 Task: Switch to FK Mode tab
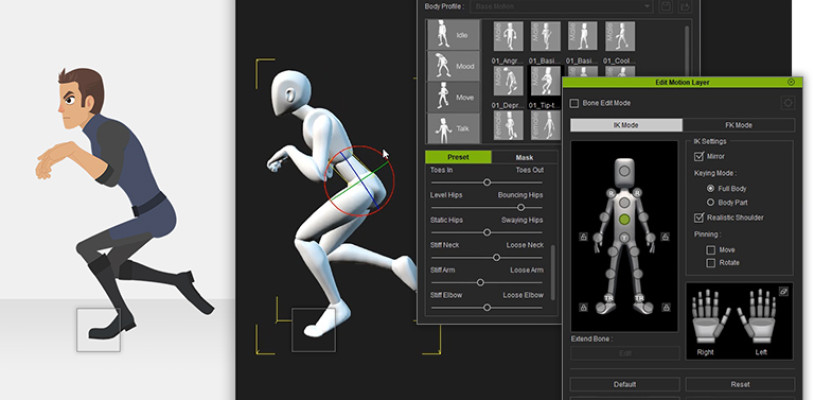pyautogui.click(x=738, y=125)
